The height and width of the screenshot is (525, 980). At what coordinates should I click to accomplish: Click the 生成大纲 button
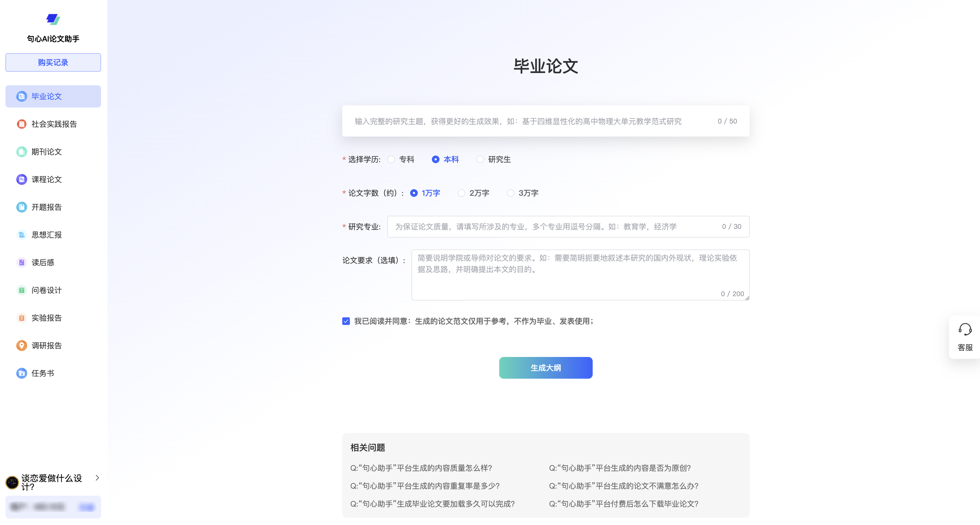(x=545, y=368)
